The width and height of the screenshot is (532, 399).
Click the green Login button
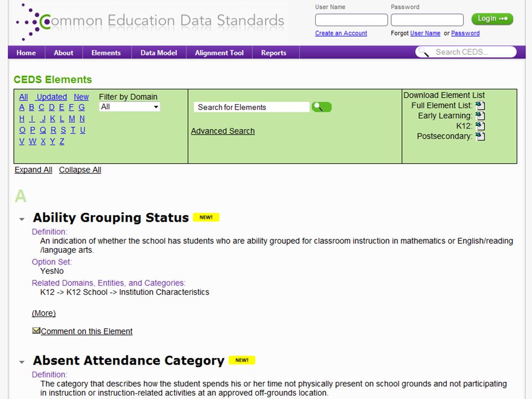492,19
